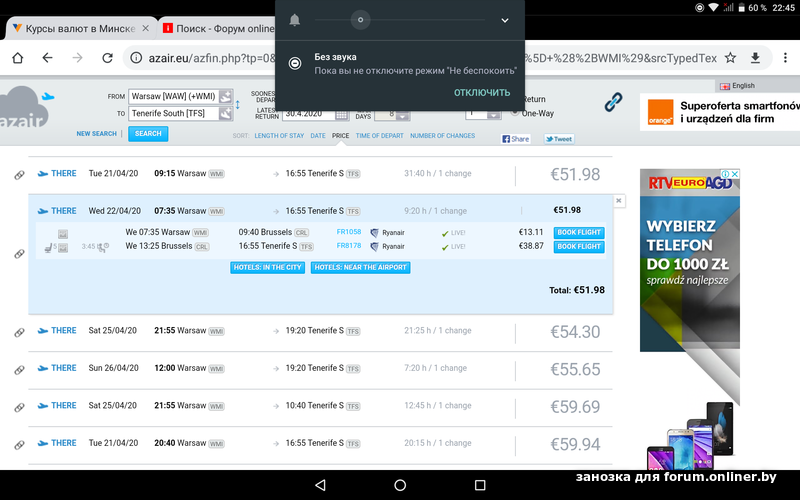Tap the Android home circle button
Screen dimensions: 800x500
(400, 485)
